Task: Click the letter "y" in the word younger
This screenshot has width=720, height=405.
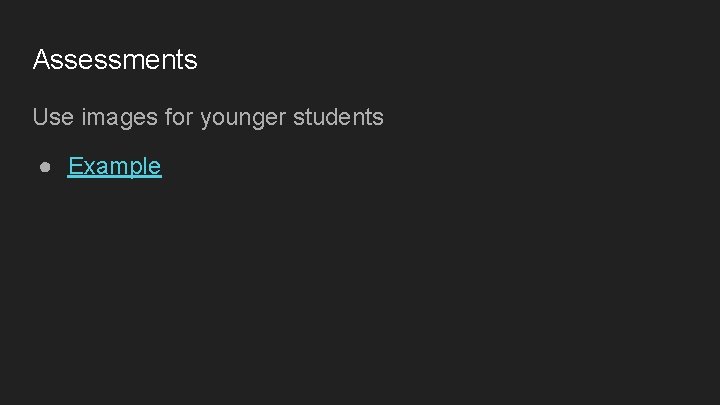Action: (x=206, y=120)
